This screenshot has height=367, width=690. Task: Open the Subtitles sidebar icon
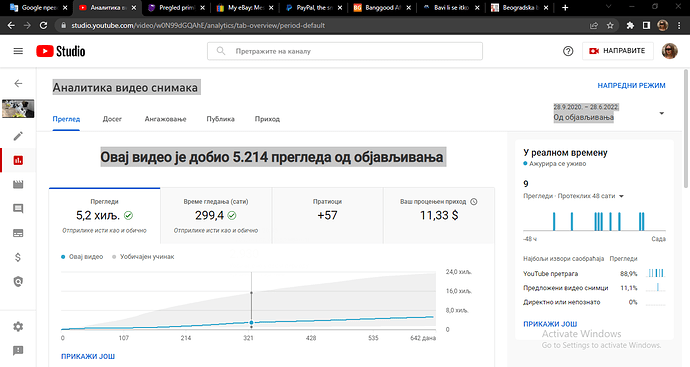18,233
